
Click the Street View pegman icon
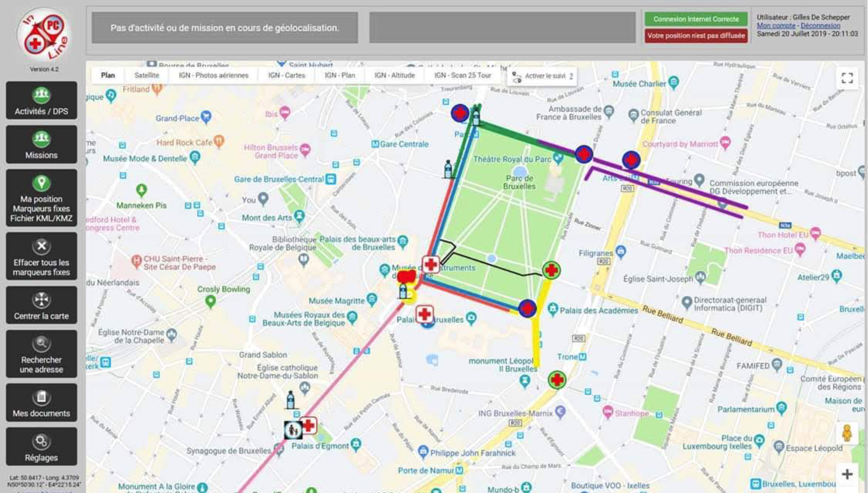tap(847, 433)
